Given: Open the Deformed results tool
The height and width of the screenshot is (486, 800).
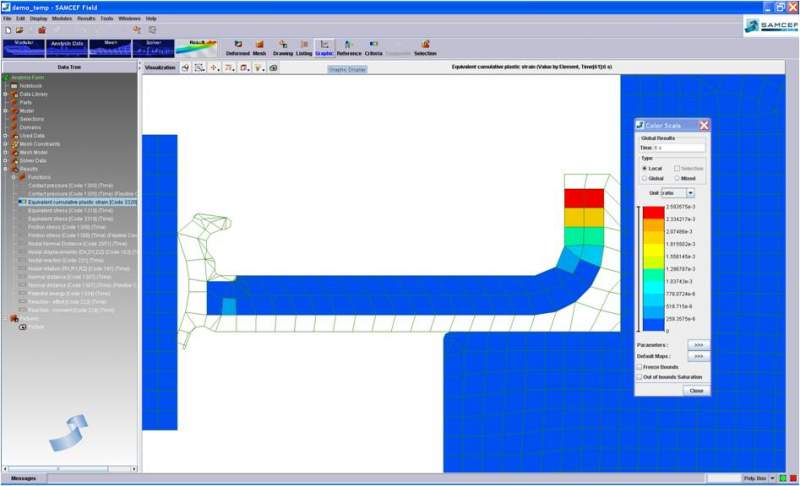Looking at the screenshot, I should (x=238, y=48).
